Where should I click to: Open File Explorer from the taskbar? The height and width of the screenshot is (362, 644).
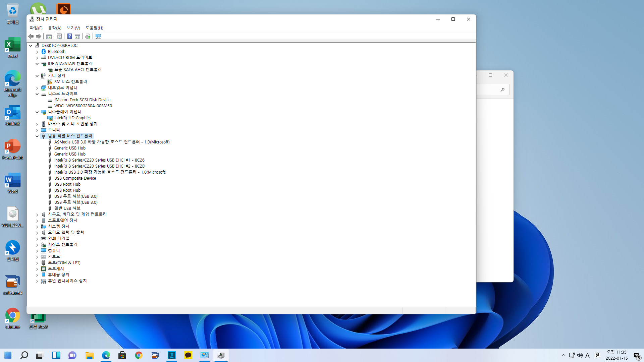(x=89, y=355)
